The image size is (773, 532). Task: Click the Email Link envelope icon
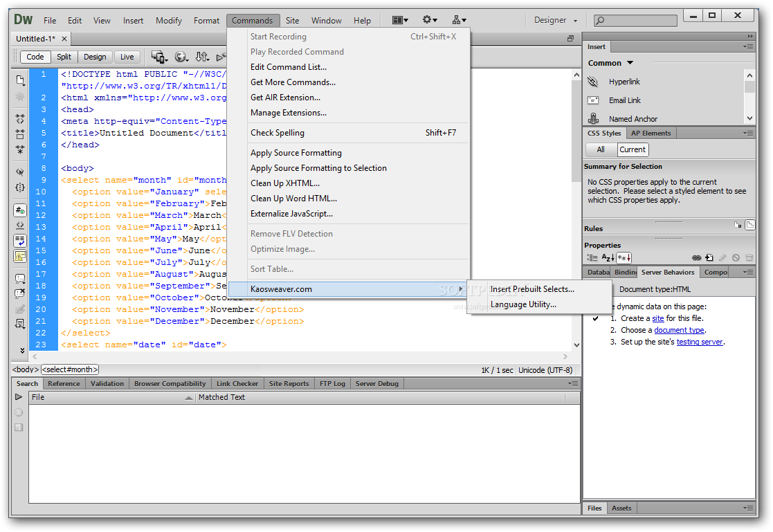[593, 100]
